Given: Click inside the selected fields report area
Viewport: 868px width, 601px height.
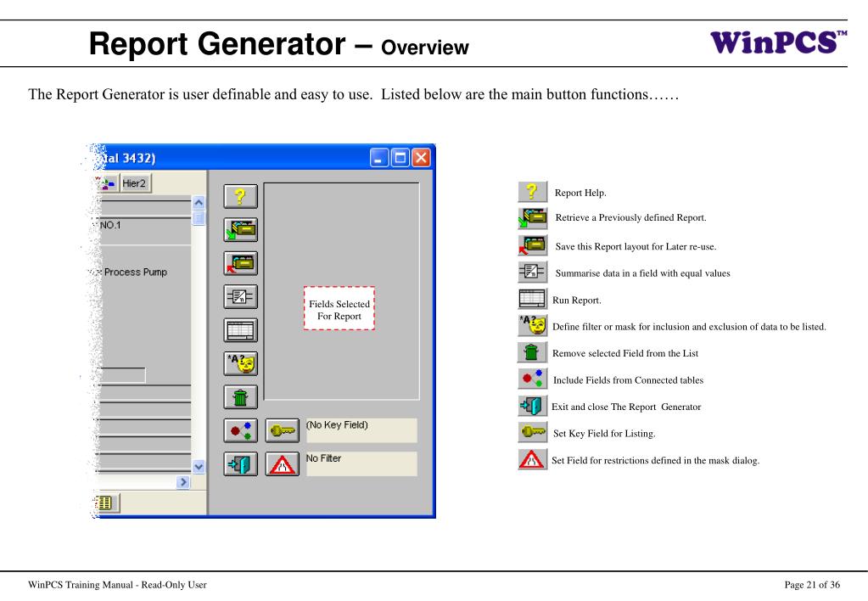Looking at the screenshot, I should pyautogui.click(x=342, y=291).
